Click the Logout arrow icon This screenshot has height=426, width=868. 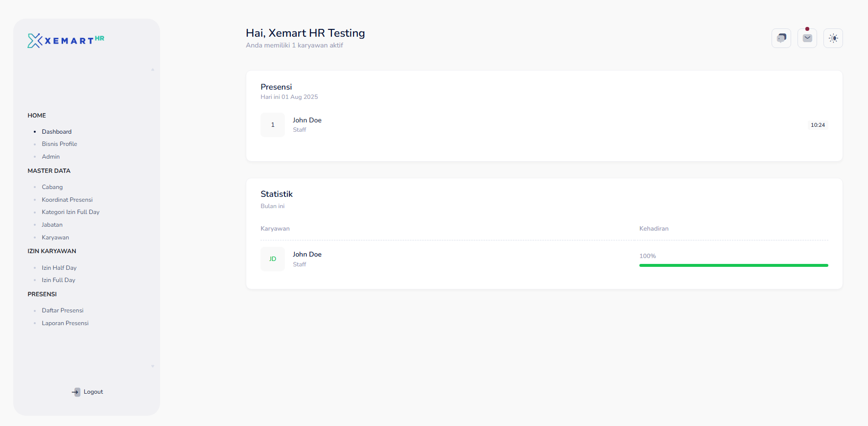coord(76,392)
